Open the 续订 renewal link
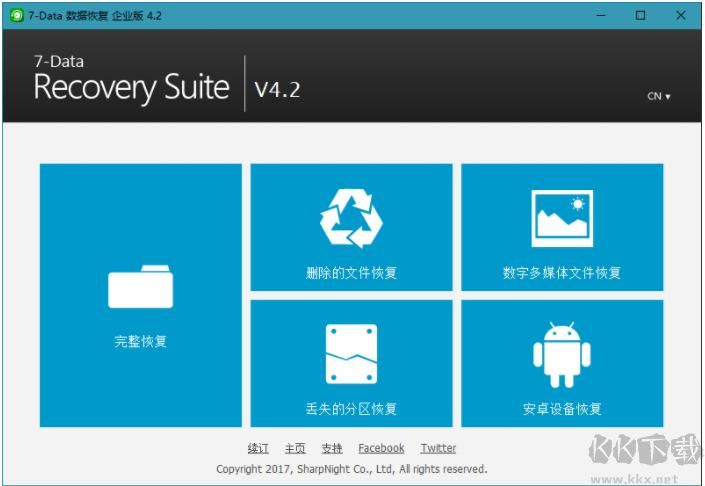This screenshot has width=705, height=486. click(x=258, y=448)
